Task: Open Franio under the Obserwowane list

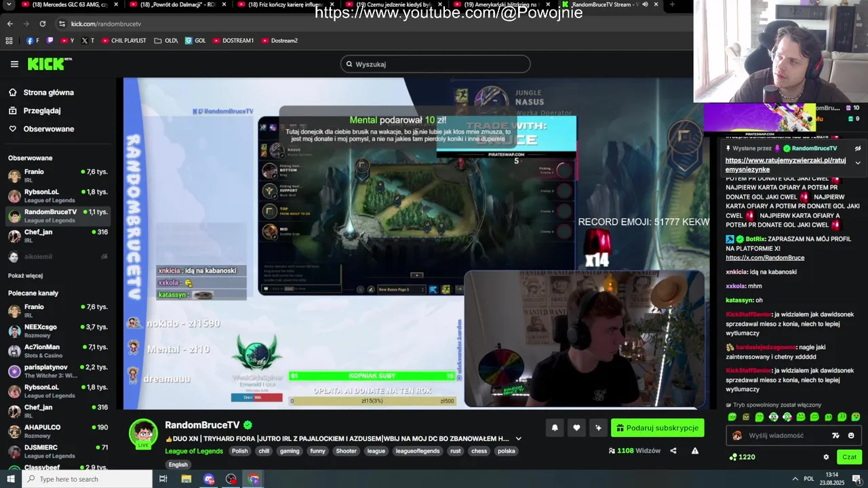Action: tap(58, 176)
